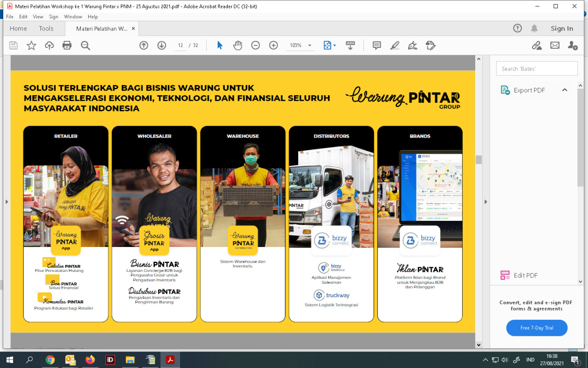588x368 pixels.
Task: Open Firefox from the taskbar
Action: coord(90,360)
